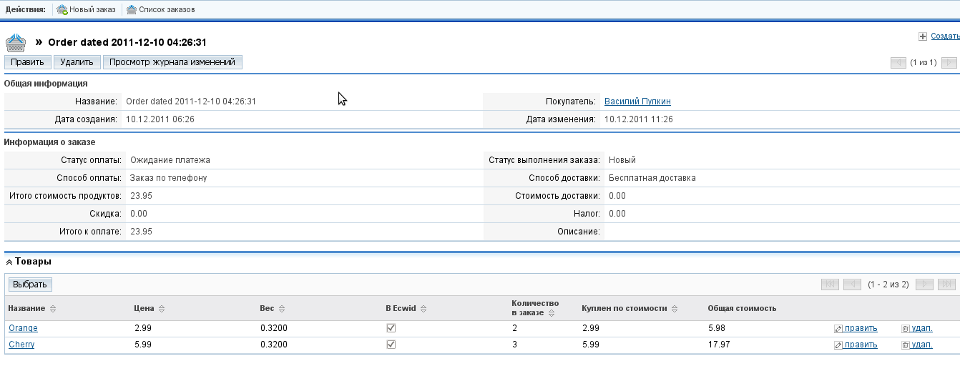
Task: Open the Создать link
Action: point(945,37)
